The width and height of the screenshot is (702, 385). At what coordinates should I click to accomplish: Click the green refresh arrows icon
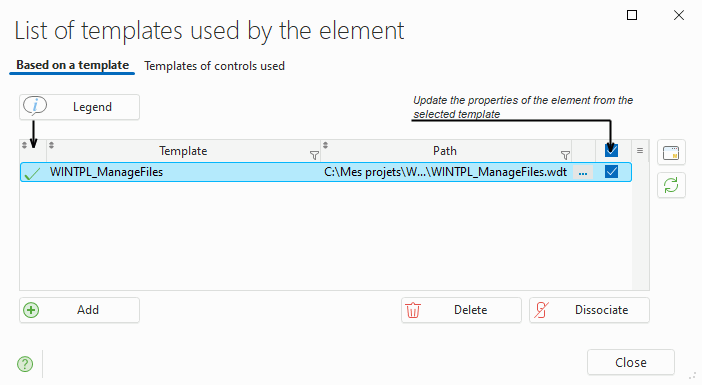[x=671, y=185]
